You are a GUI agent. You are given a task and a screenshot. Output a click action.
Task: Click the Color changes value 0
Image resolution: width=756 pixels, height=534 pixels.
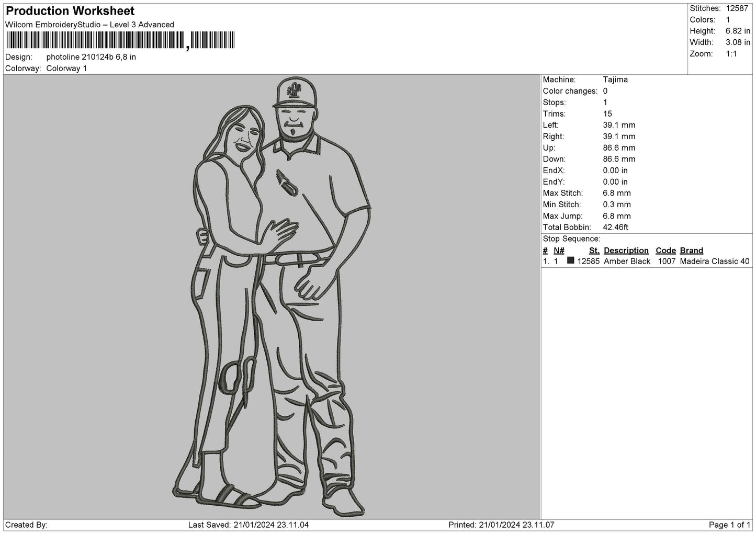(x=605, y=91)
